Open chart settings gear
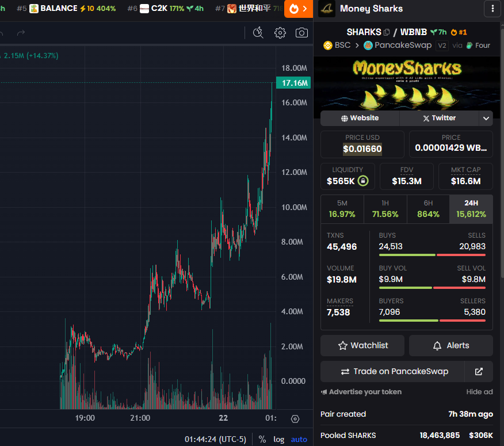504x446 pixels. point(280,33)
